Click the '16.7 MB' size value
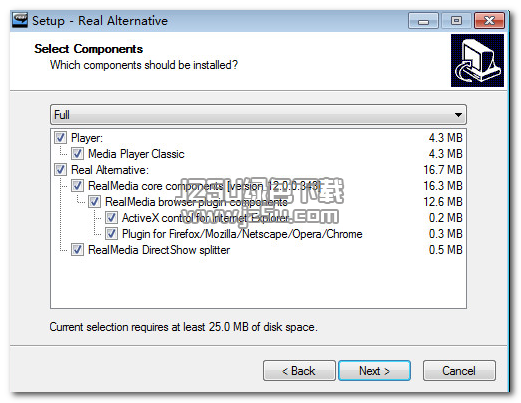The width and height of the screenshot is (521, 403). pyautogui.click(x=443, y=170)
